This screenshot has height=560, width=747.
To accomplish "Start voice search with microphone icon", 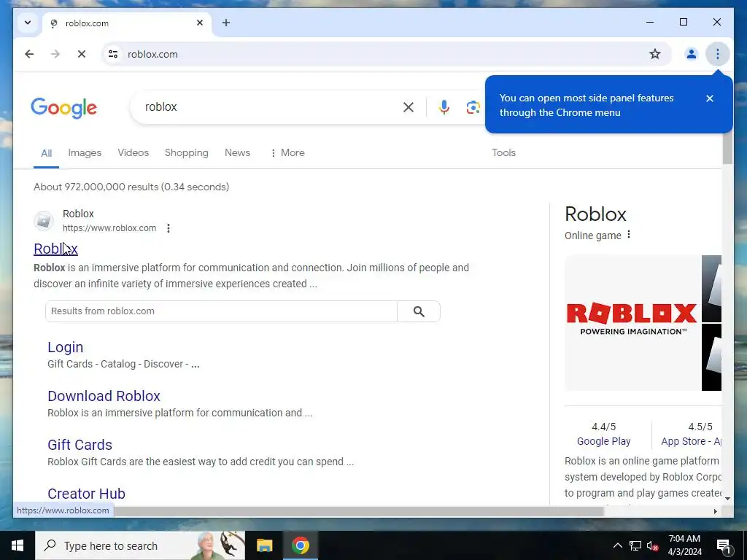I will pos(444,107).
